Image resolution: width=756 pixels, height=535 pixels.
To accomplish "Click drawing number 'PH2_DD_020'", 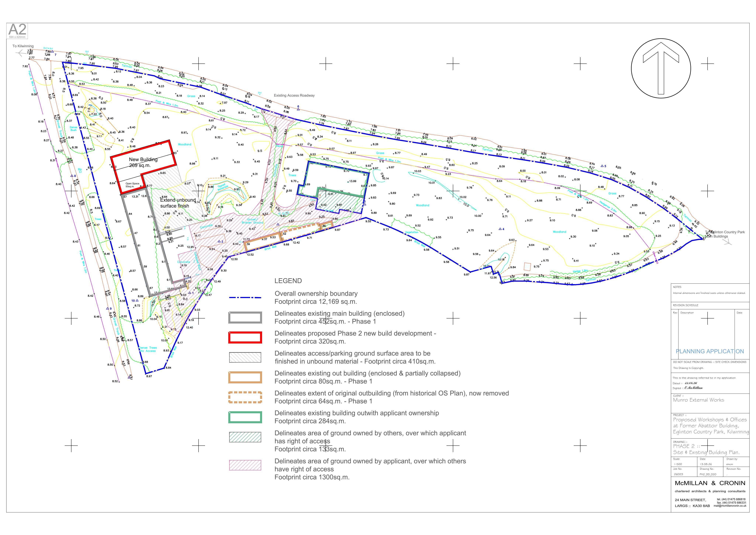I will 708,474.
